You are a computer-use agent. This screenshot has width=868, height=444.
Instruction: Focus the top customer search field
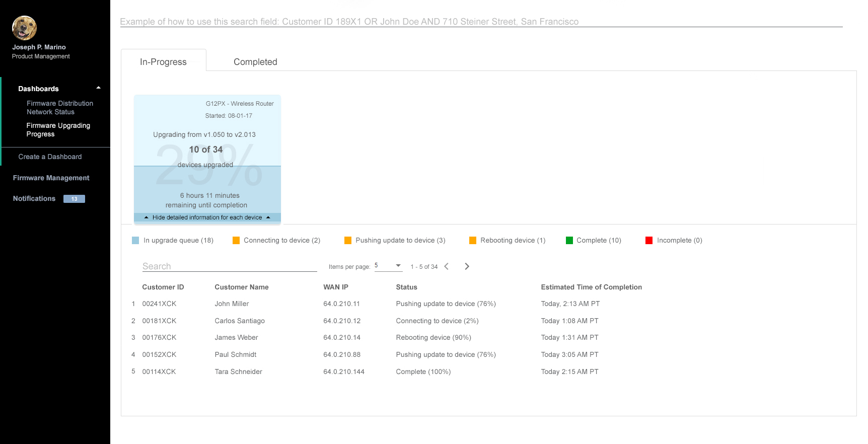click(x=481, y=22)
